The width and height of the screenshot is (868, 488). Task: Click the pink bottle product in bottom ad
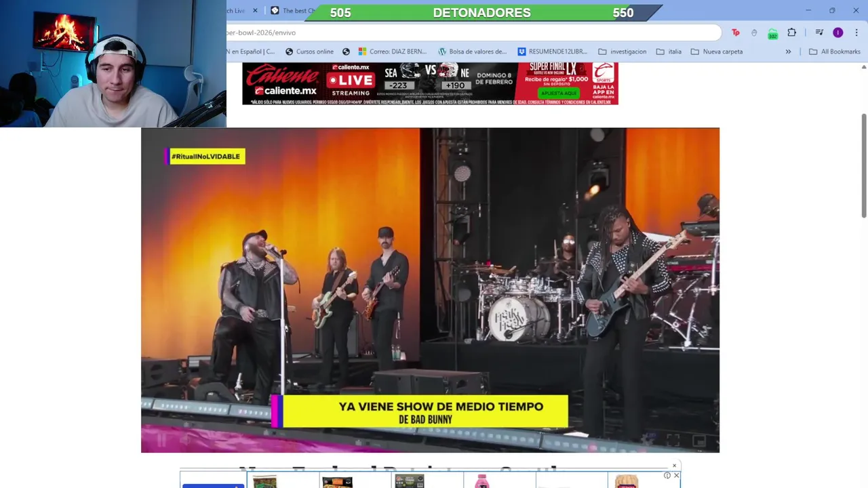point(482,481)
